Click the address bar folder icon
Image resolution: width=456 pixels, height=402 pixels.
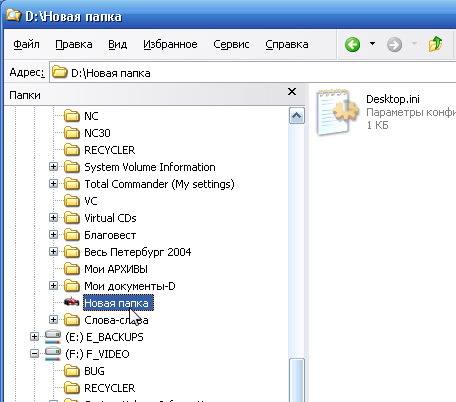pyautogui.click(x=60, y=72)
